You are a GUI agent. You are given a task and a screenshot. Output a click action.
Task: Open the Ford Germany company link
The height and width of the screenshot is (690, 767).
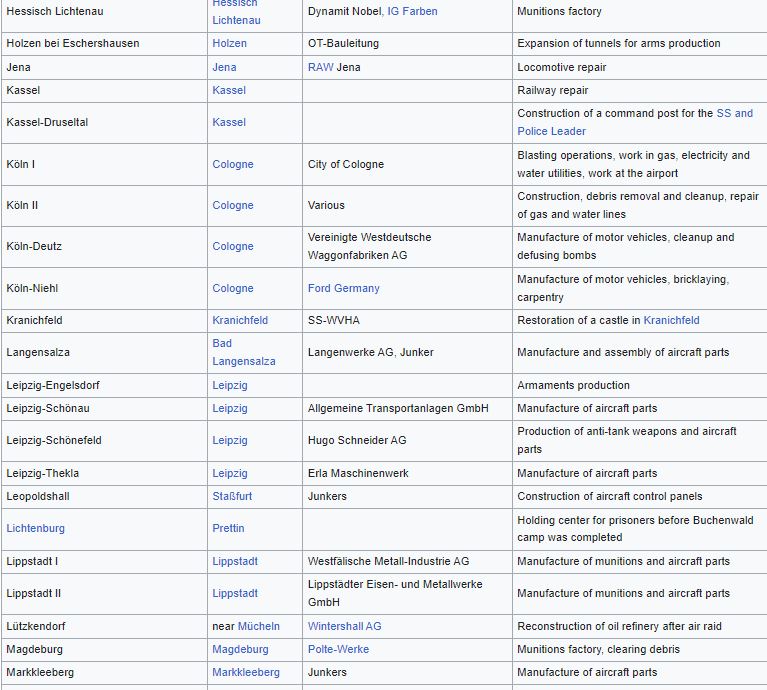point(343,288)
